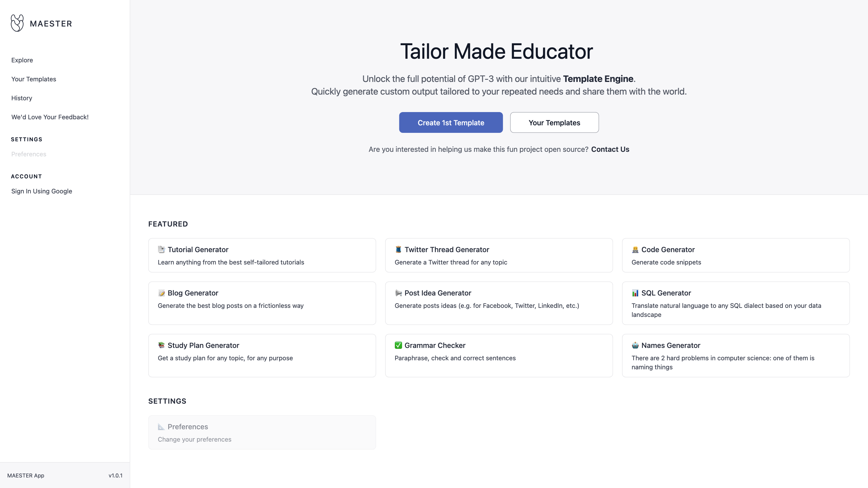Image resolution: width=868 pixels, height=488 pixels.
Task: Follow the Contact Us link
Action: click(610, 149)
